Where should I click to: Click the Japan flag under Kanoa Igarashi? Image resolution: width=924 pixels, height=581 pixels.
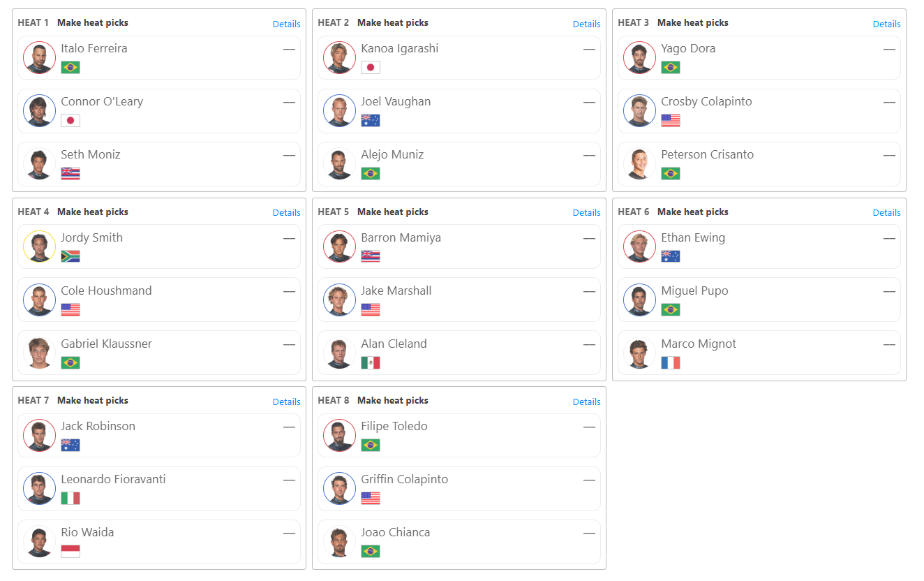click(371, 68)
